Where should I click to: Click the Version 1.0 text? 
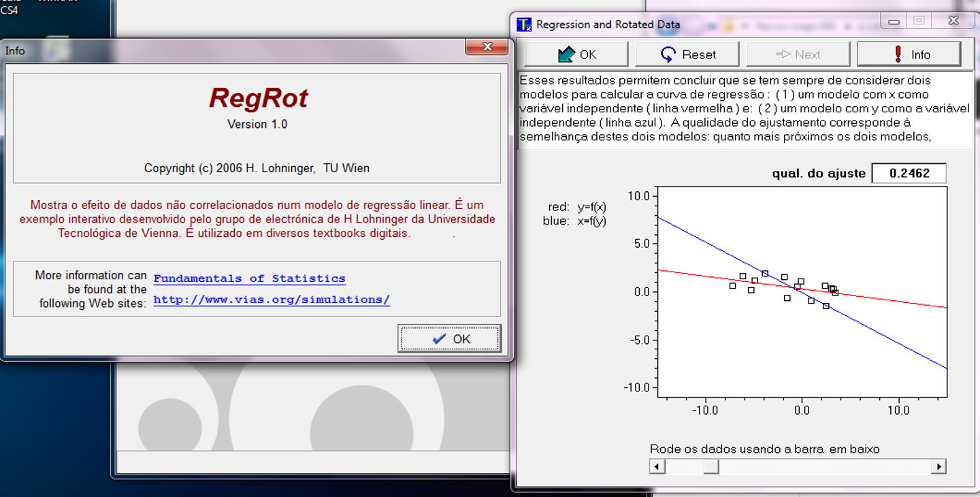point(257,124)
